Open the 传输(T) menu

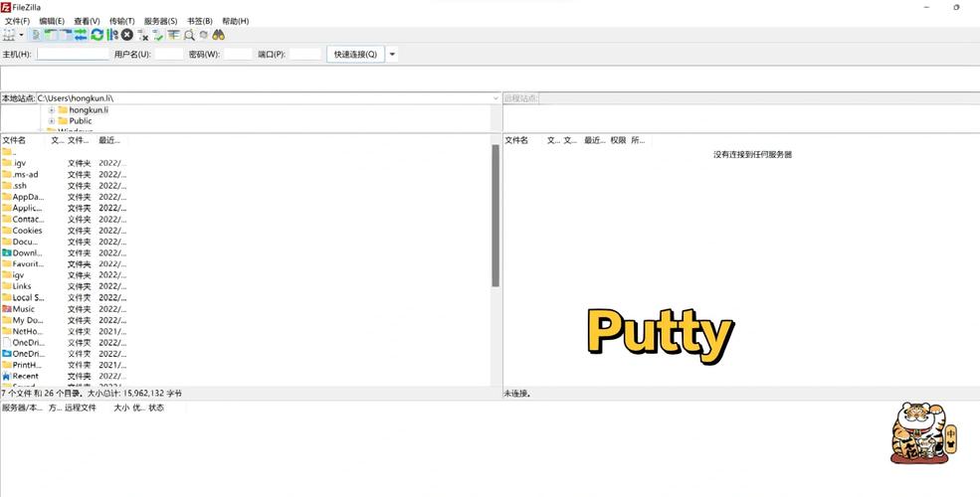point(121,21)
